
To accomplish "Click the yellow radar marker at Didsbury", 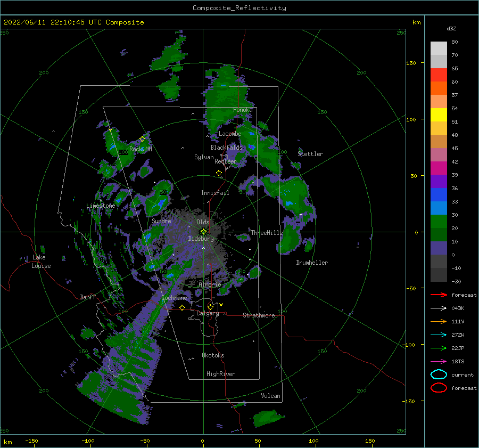I will click(x=203, y=232).
